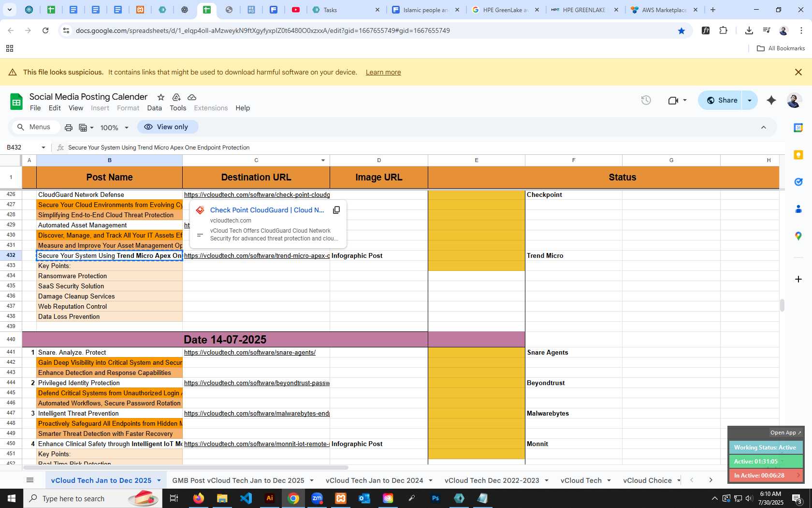Open the snare-agents URL link
This screenshot has height=508, width=812.
coord(250,352)
